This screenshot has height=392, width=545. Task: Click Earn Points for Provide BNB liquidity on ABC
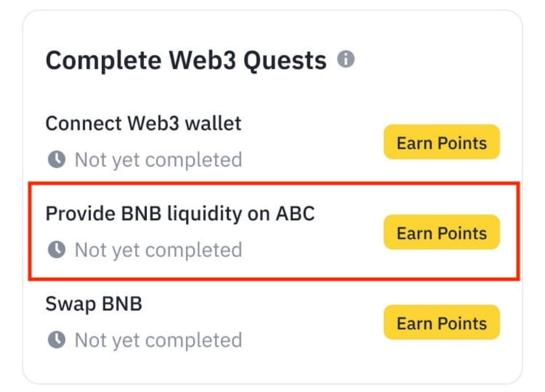(441, 232)
